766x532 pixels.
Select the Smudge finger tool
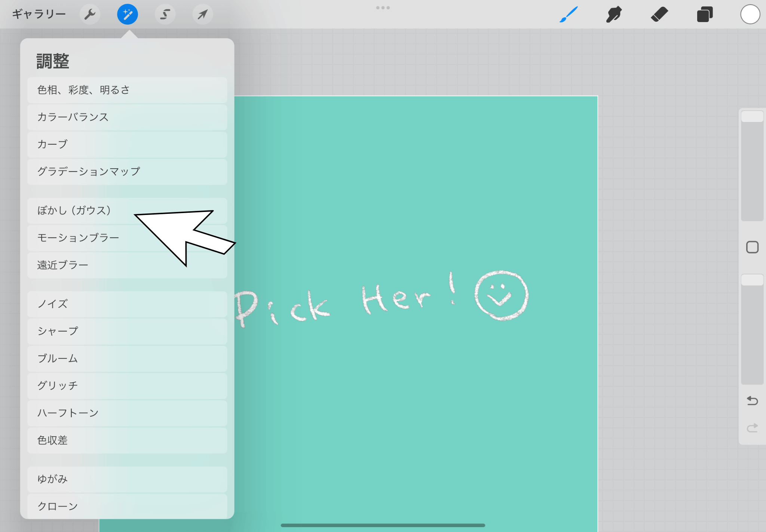tap(614, 15)
